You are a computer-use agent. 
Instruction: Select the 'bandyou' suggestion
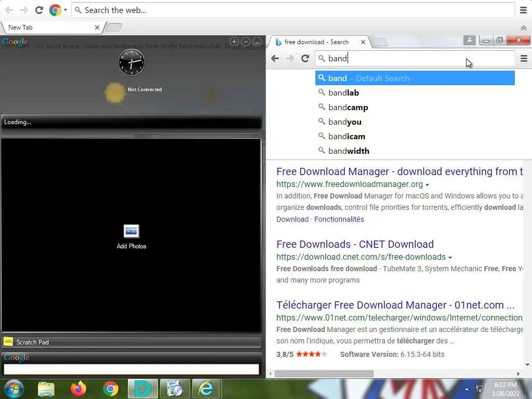[x=415, y=122]
